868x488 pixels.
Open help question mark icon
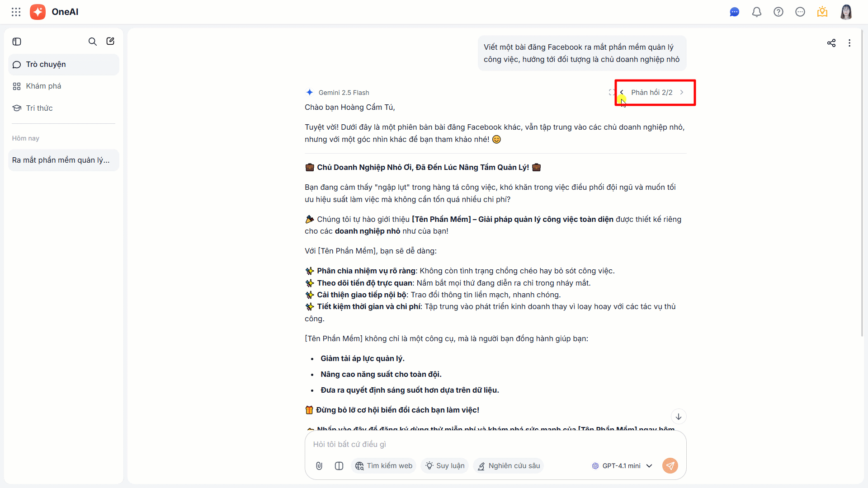click(x=778, y=12)
